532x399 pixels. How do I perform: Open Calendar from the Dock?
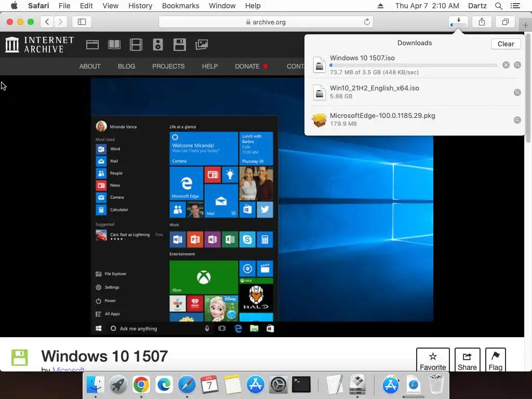(x=210, y=385)
